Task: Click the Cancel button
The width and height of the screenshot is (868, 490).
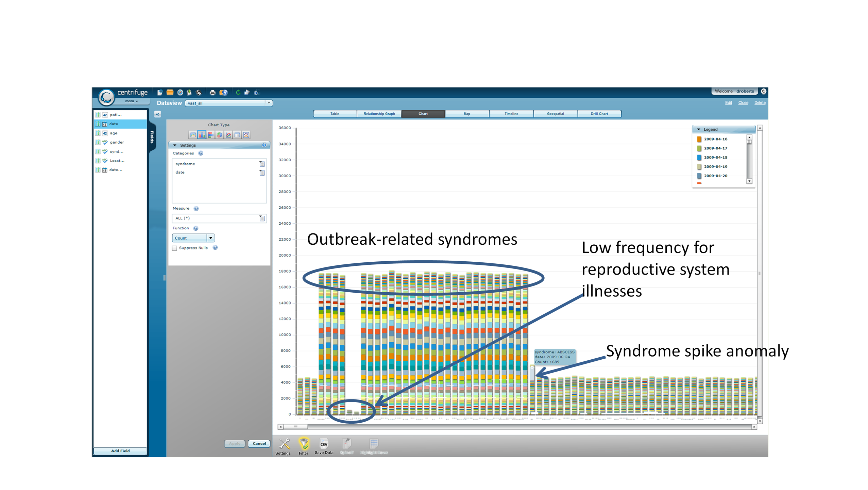Action: (259, 443)
